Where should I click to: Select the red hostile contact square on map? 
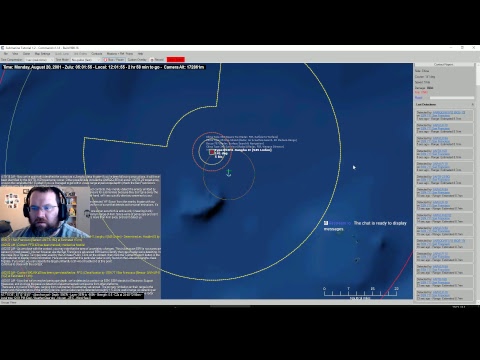click(x=212, y=152)
